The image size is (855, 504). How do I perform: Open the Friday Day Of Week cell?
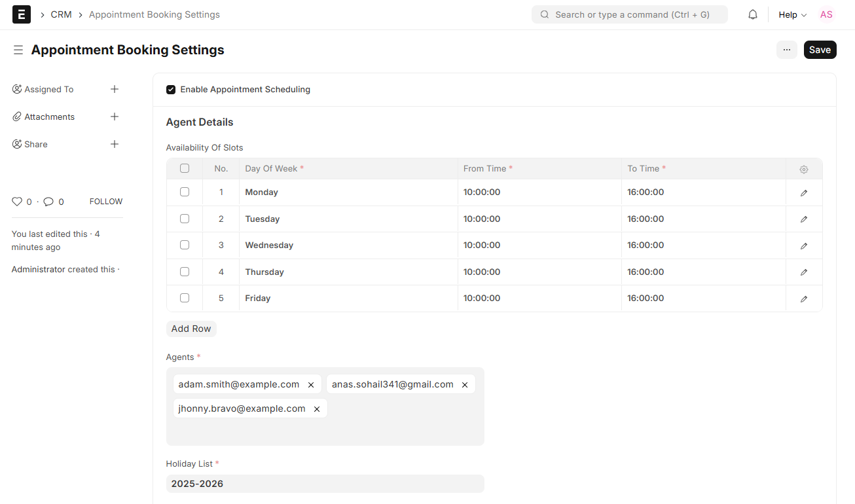tap(348, 298)
